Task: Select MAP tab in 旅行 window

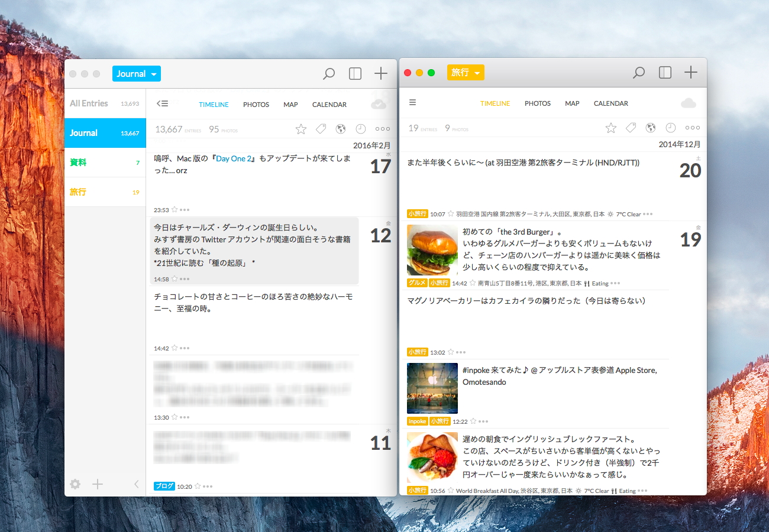Action: (x=572, y=103)
